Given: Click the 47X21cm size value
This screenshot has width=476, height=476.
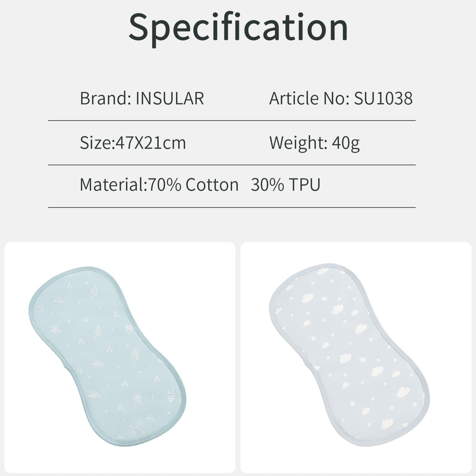Looking at the screenshot, I should pyautogui.click(x=150, y=143).
